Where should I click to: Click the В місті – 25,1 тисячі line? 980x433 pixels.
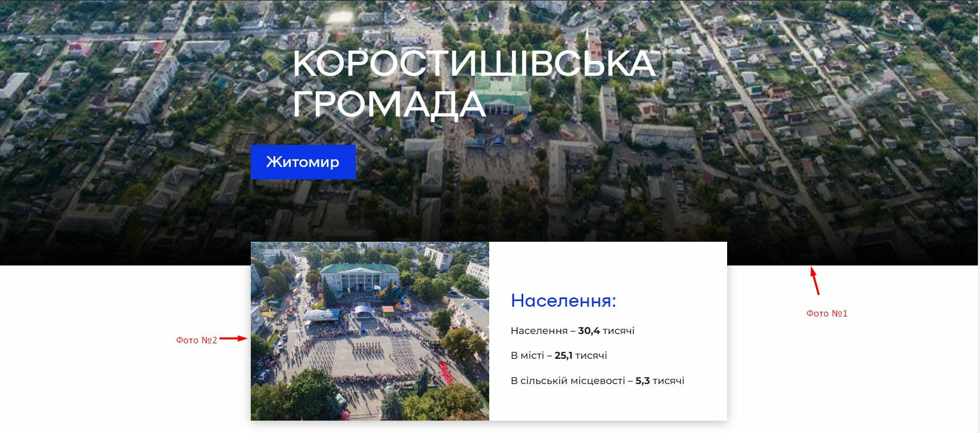[559, 356]
